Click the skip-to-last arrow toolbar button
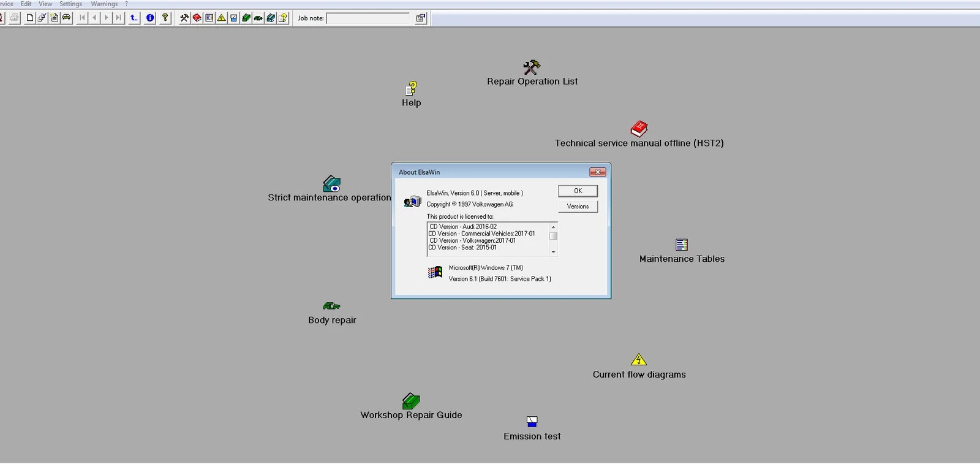 tap(118, 18)
